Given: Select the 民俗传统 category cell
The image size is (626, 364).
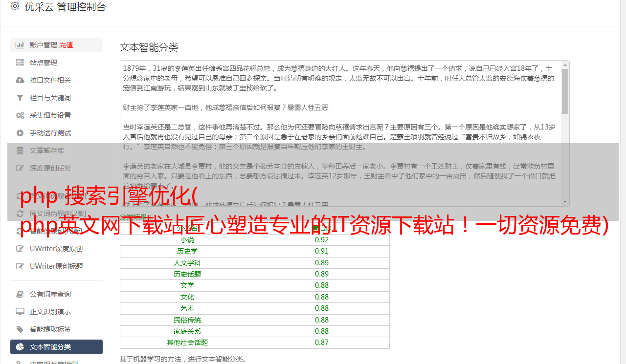Looking at the screenshot, I should 187,320.
